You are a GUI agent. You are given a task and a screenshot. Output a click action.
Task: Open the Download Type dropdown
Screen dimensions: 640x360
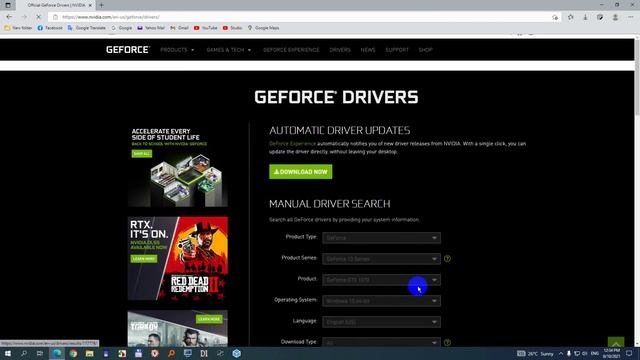[381, 342]
